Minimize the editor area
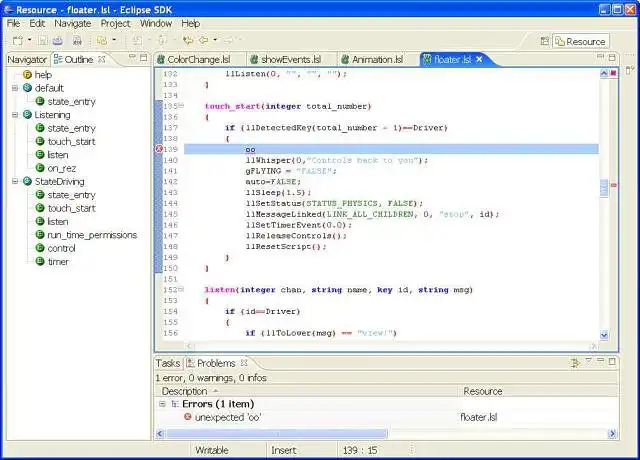This screenshot has height=460, width=640. click(600, 57)
